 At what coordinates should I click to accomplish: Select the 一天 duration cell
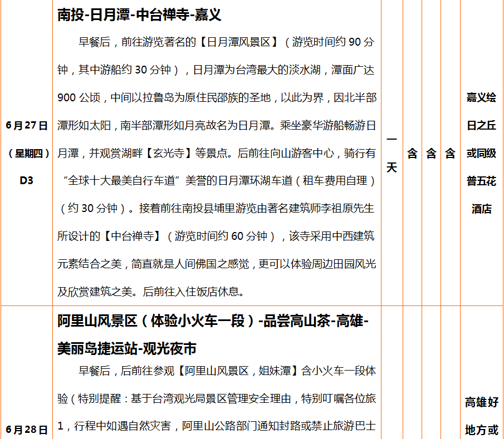[x=392, y=153]
